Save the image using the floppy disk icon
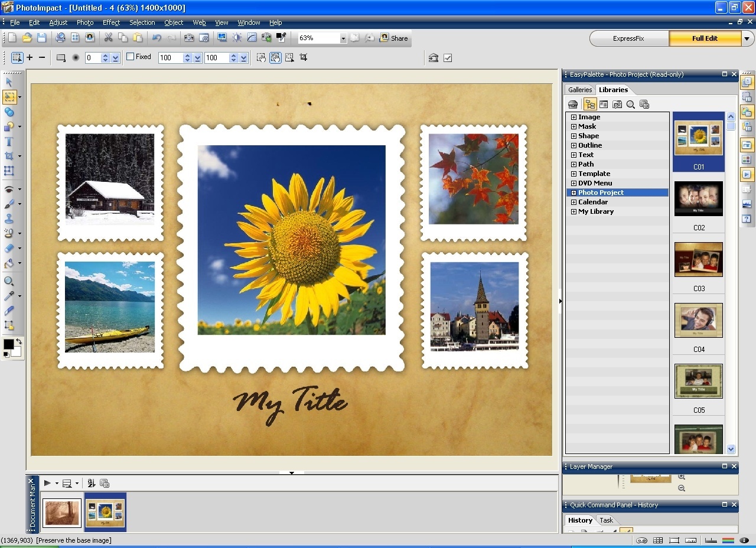Screen dimensions: 756x548 (x=42, y=38)
